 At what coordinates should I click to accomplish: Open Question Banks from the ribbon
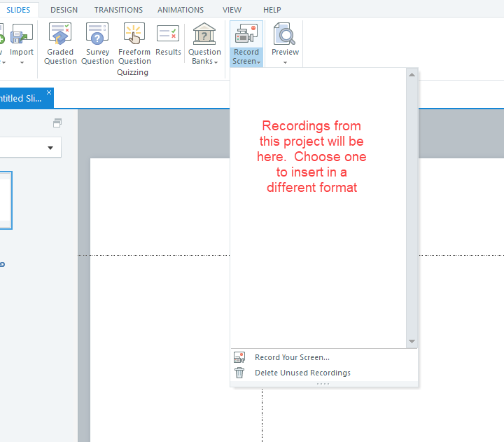pos(204,34)
